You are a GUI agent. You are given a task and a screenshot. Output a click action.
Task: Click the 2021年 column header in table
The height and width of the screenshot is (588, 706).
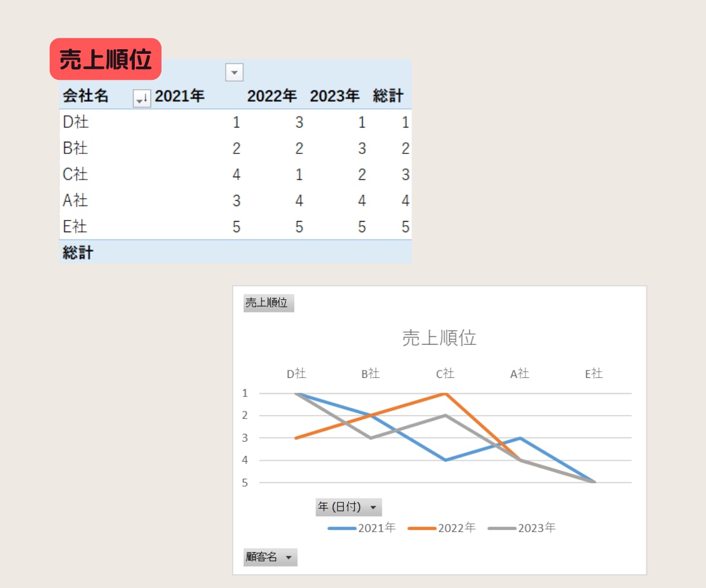tap(180, 96)
